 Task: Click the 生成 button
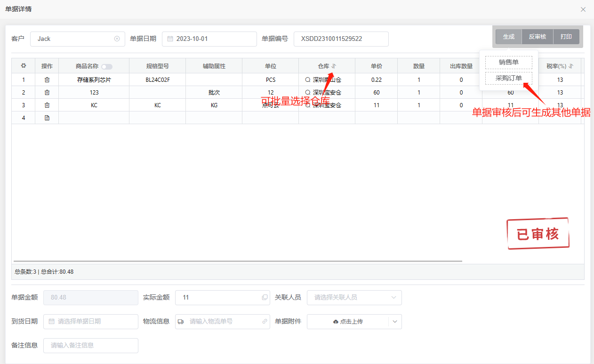point(508,37)
